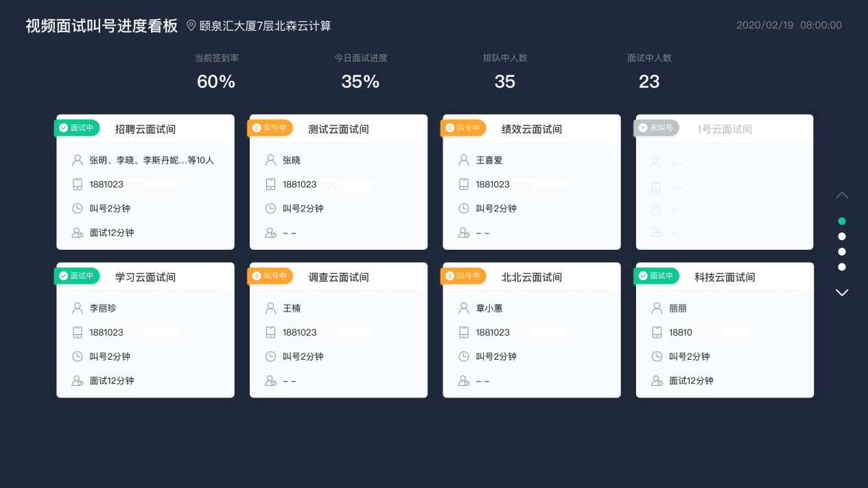Click the 叫号中 badge on 调查云面试间

coord(270,276)
